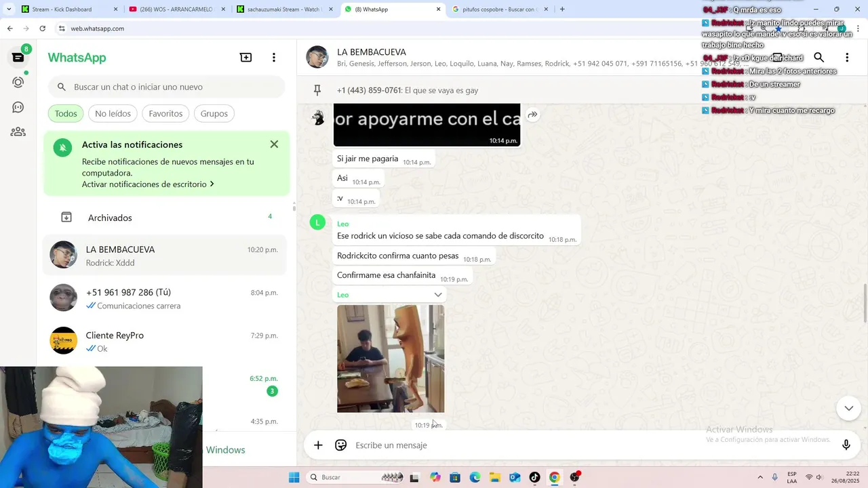The image size is (868, 488).
Task: Click the muted bell notification icon
Action: (62, 147)
